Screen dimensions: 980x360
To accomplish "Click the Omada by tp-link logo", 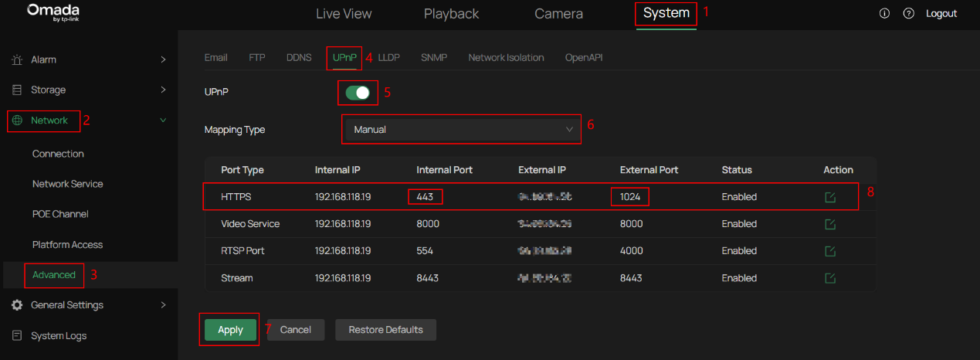I will click(53, 12).
